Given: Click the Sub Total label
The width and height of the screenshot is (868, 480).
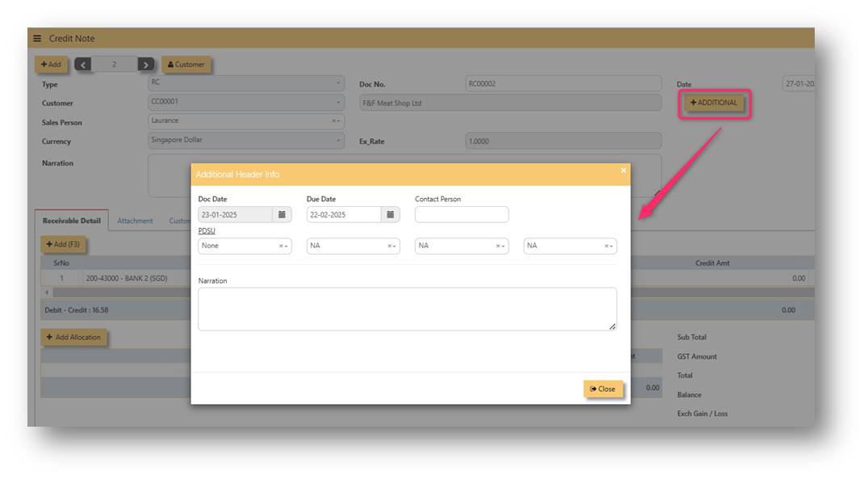Looking at the screenshot, I should (691, 337).
